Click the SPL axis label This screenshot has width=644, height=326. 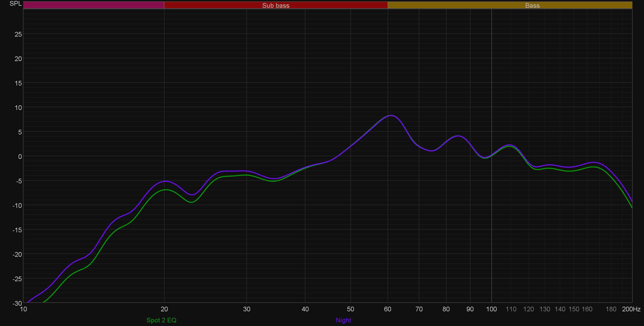tap(15, 4)
